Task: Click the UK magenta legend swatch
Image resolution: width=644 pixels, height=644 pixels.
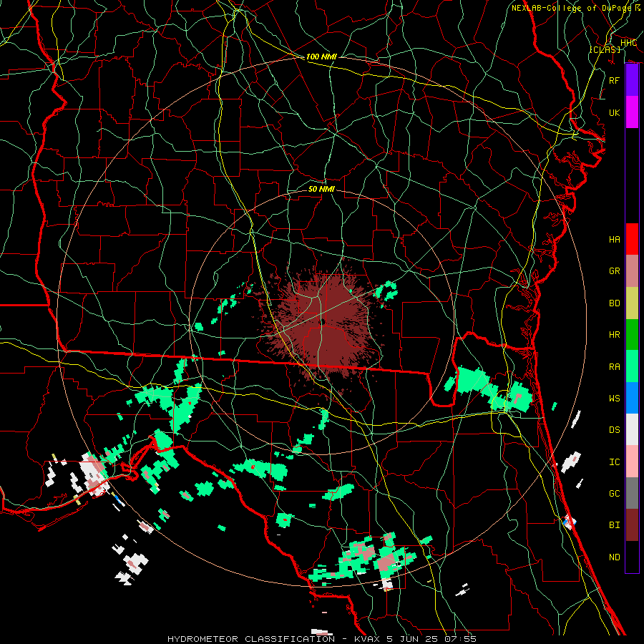Action: (x=632, y=112)
